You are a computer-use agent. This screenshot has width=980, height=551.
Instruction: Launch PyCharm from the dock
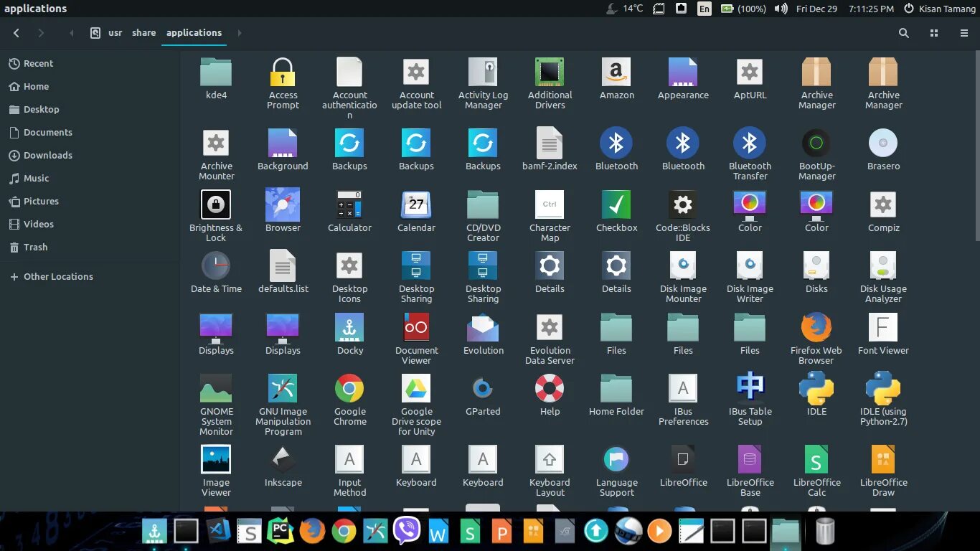point(281,532)
